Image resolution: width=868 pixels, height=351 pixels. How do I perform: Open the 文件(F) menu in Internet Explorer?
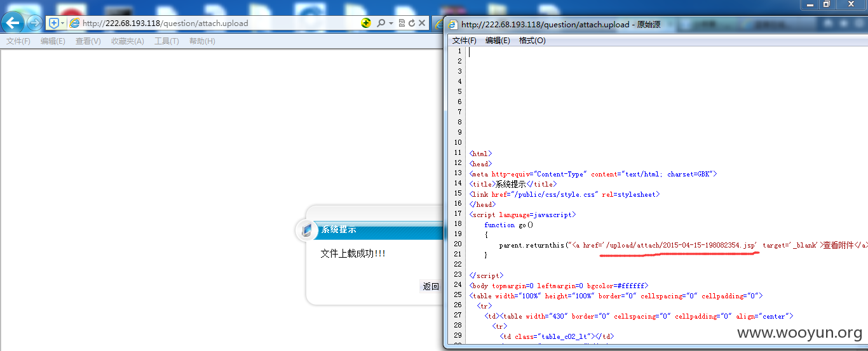(x=18, y=41)
